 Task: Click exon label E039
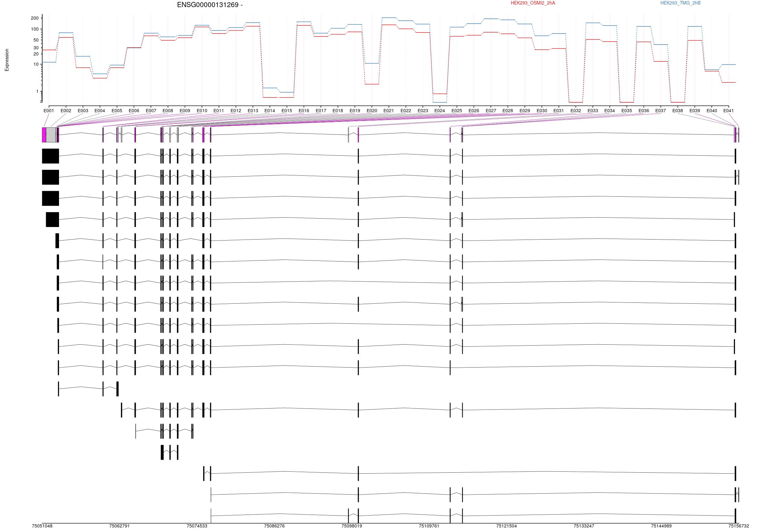(695, 111)
